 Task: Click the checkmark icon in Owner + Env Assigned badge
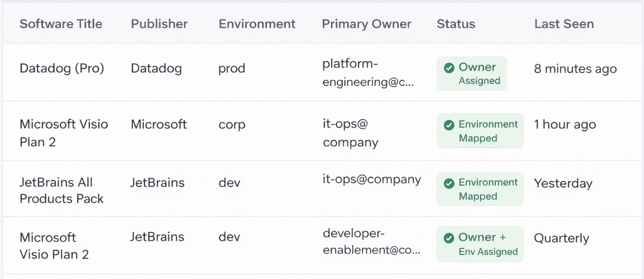[449, 238]
